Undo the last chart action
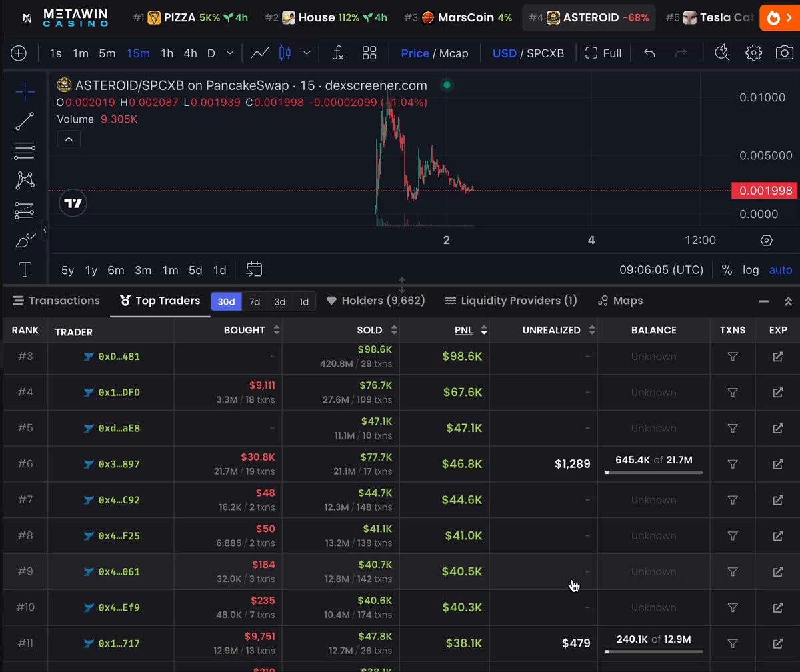Image resolution: width=800 pixels, height=672 pixels. [649, 53]
